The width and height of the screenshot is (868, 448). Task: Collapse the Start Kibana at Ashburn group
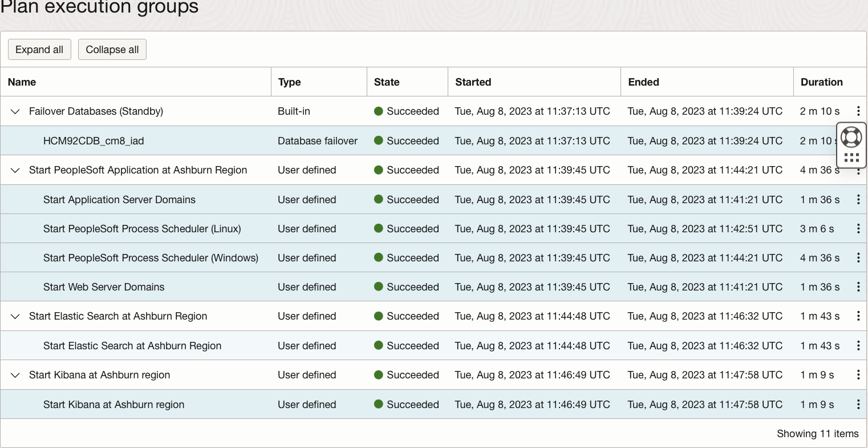pyautogui.click(x=15, y=375)
